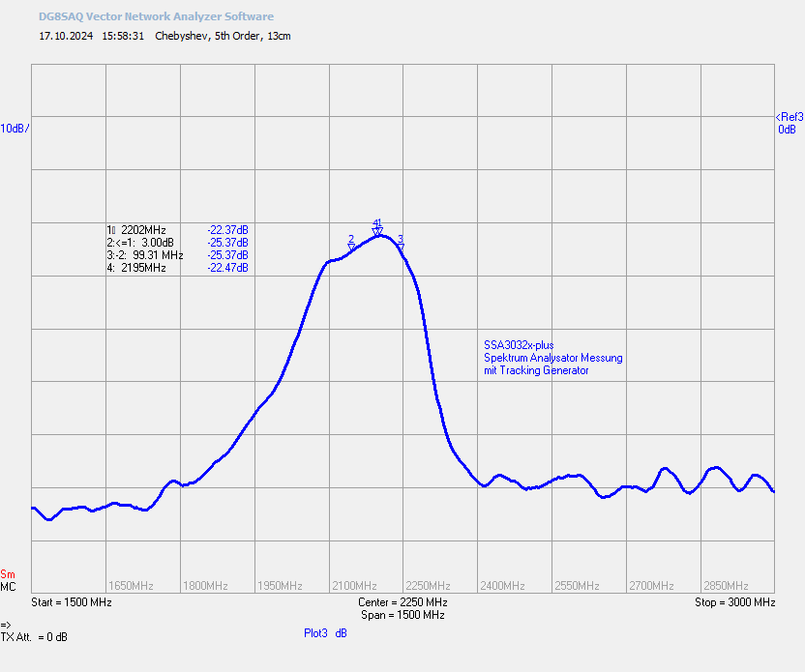Click the Stop = 3000 MHz label
The width and height of the screenshot is (805, 672).
[x=735, y=602]
